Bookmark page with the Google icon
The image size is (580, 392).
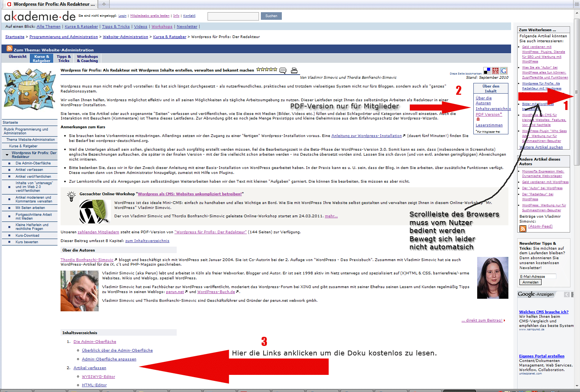504,71
